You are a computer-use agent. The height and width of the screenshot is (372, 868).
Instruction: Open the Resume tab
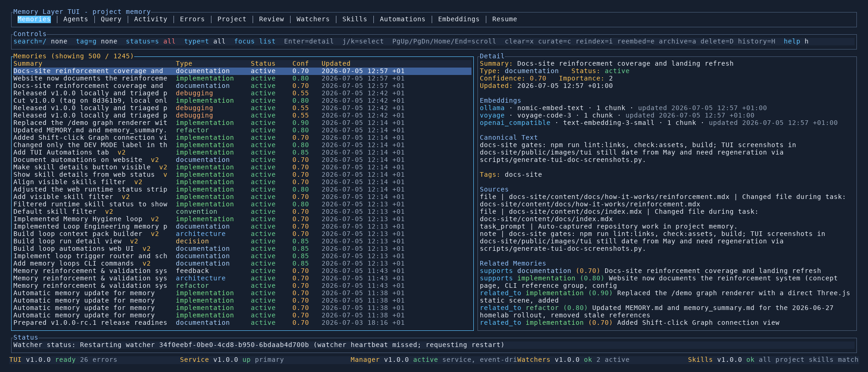[505, 19]
